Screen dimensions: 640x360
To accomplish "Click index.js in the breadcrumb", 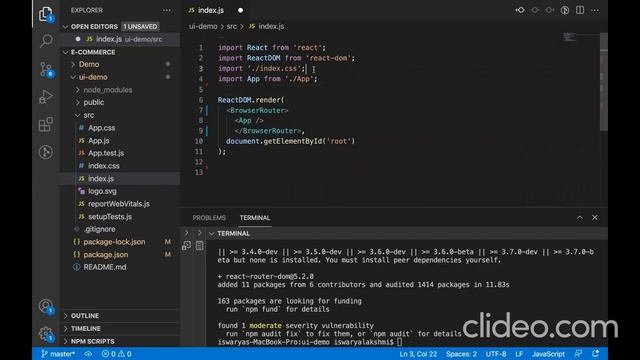I will coord(271,26).
